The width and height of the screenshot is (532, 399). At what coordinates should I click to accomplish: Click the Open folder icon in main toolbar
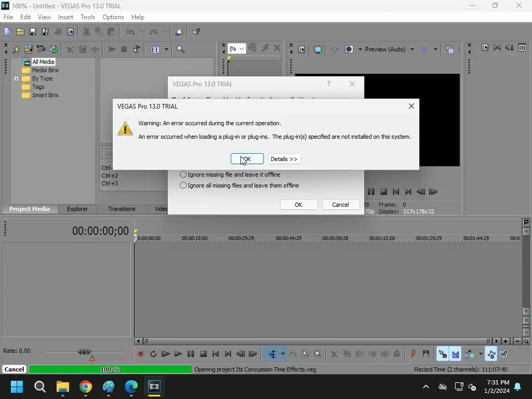point(20,32)
